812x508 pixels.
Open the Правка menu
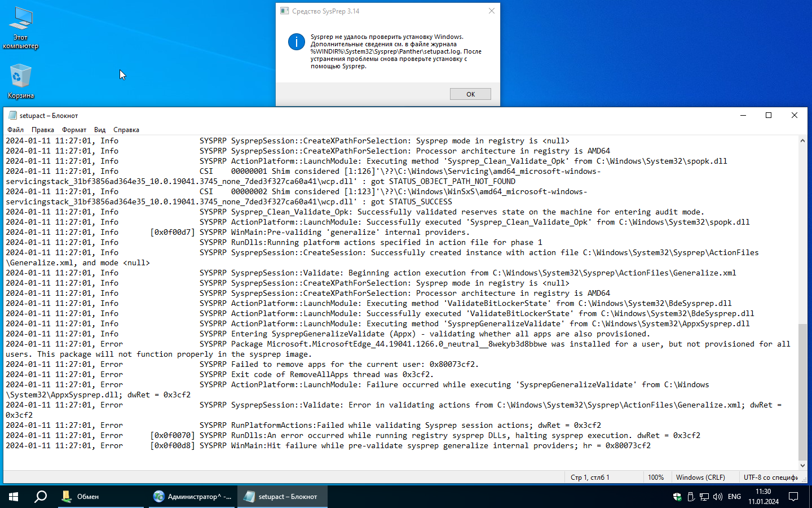43,130
